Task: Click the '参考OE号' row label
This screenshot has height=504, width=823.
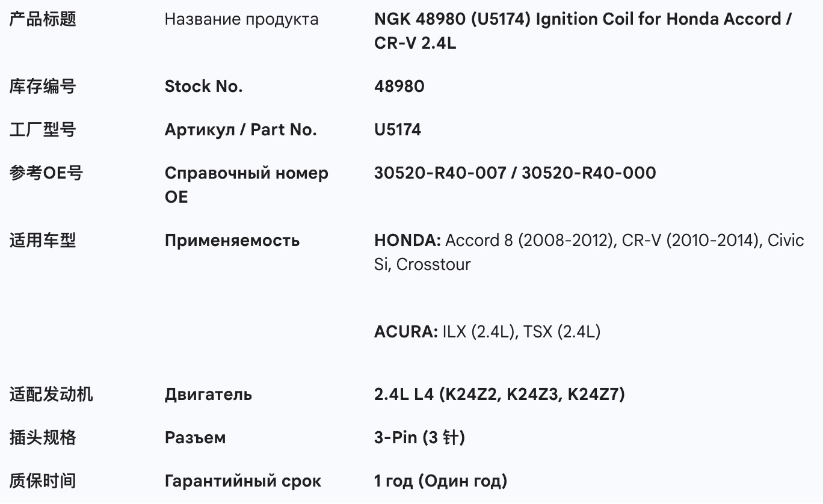Action: [46, 173]
